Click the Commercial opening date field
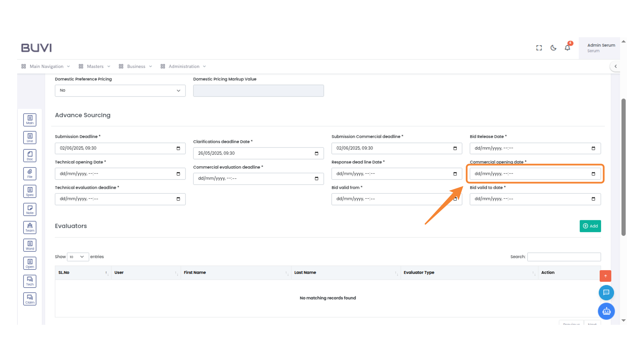This screenshot has height=362, width=644. pyautogui.click(x=530, y=174)
